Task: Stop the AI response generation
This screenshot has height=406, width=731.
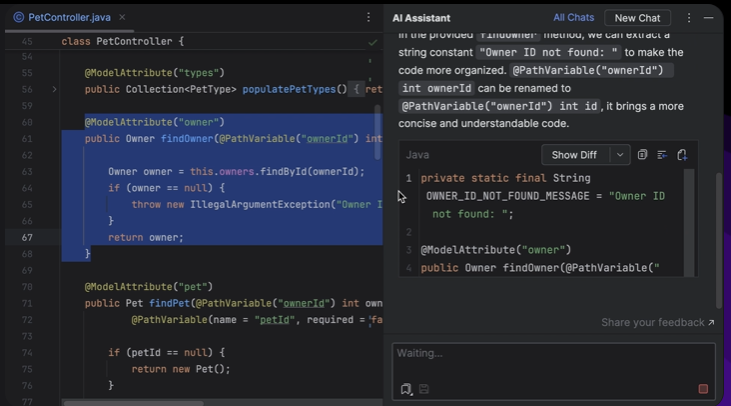Action: tap(703, 389)
